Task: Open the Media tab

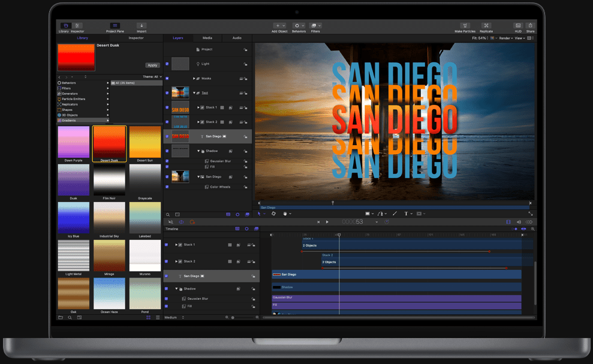Action: tap(207, 38)
